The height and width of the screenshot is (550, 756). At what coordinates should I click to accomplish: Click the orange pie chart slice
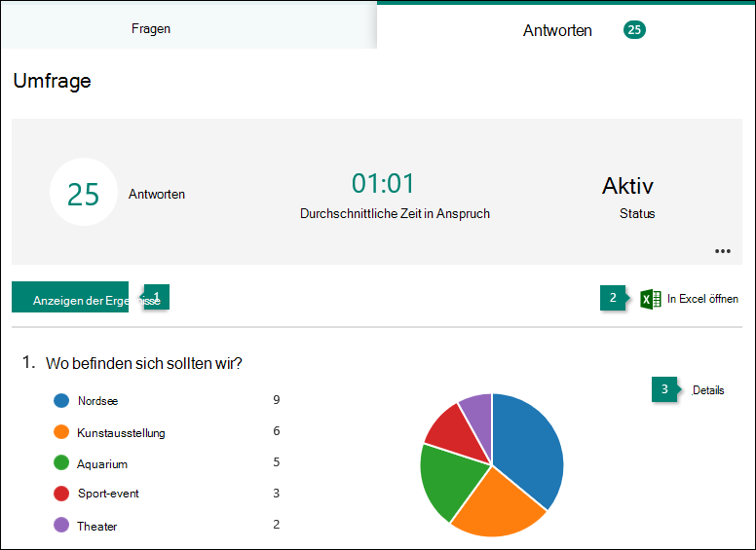click(x=497, y=505)
